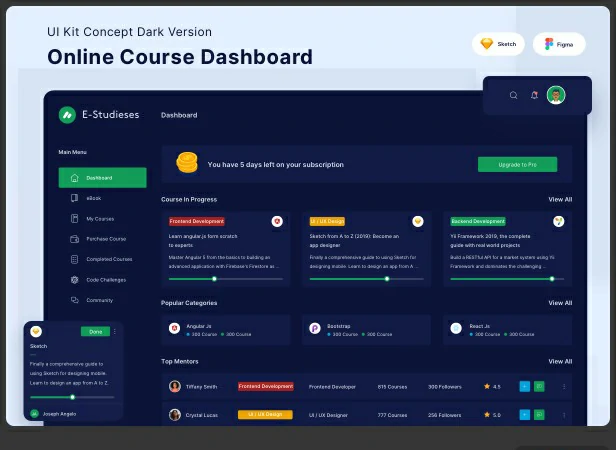Click the Sketch badge at top
This screenshot has height=450, width=616.
(x=498, y=44)
